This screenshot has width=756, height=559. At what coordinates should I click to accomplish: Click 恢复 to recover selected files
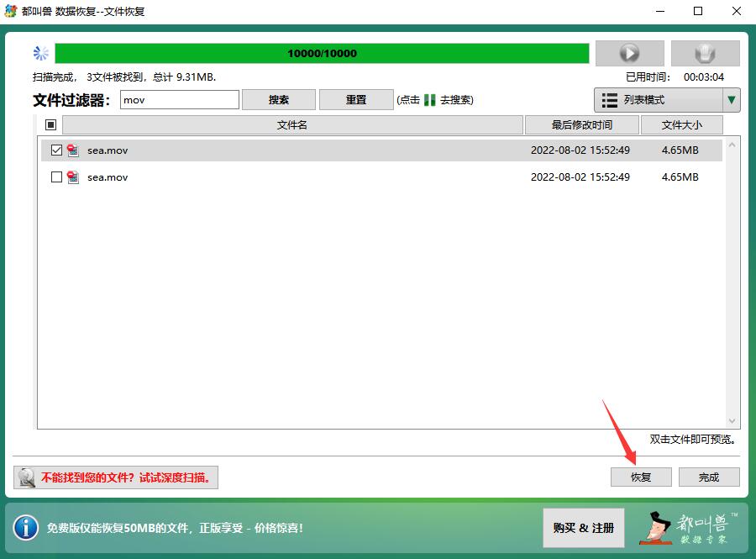tap(641, 477)
